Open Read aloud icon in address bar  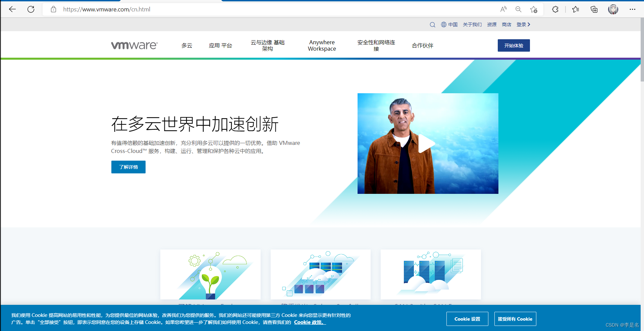click(503, 9)
